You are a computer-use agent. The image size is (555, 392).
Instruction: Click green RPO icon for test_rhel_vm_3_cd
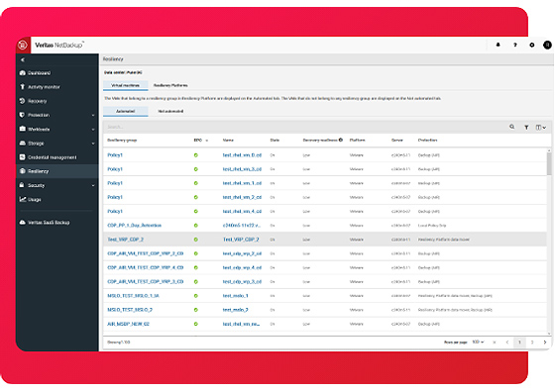pyautogui.click(x=196, y=169)
